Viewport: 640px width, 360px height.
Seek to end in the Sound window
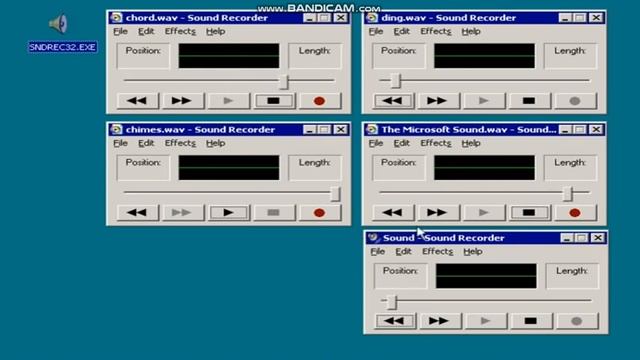tap(440, 321)
